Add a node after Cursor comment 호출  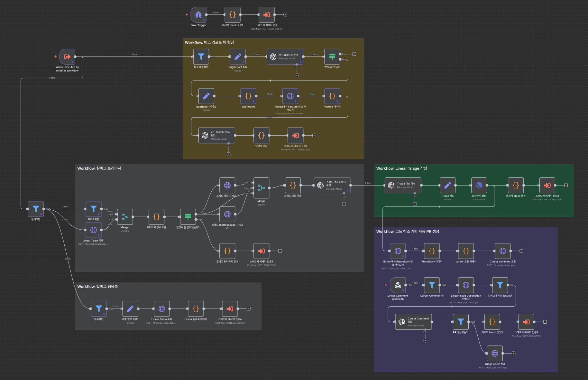click(x=521, y=251)
